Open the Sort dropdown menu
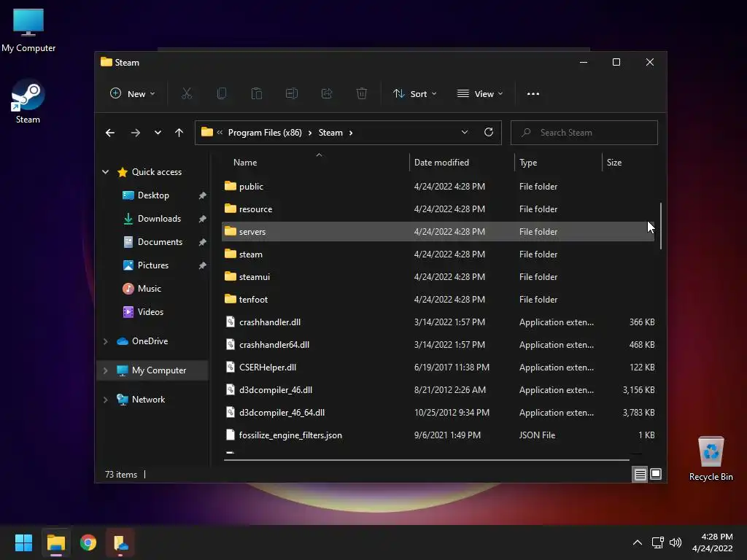Screen dimensions: 747x560 coord(414,94)
